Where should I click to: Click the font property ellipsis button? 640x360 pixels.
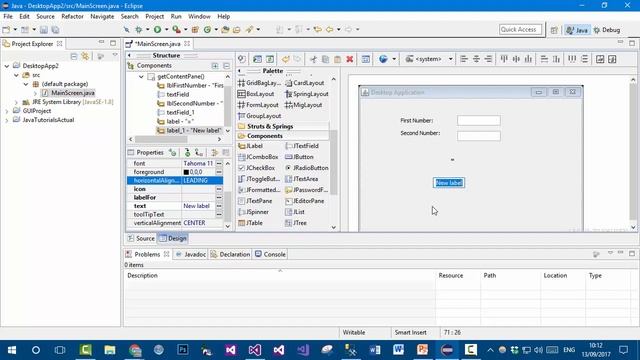tap(219, 163)
